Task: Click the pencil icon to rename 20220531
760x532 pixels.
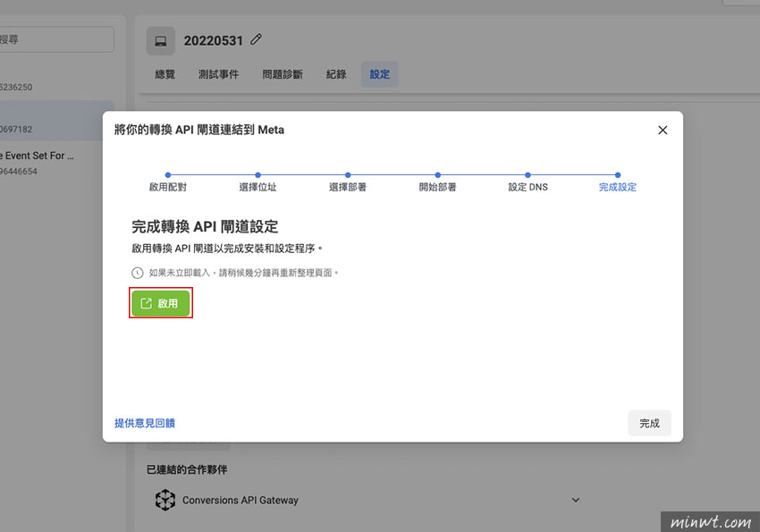Action: [256, 39]
